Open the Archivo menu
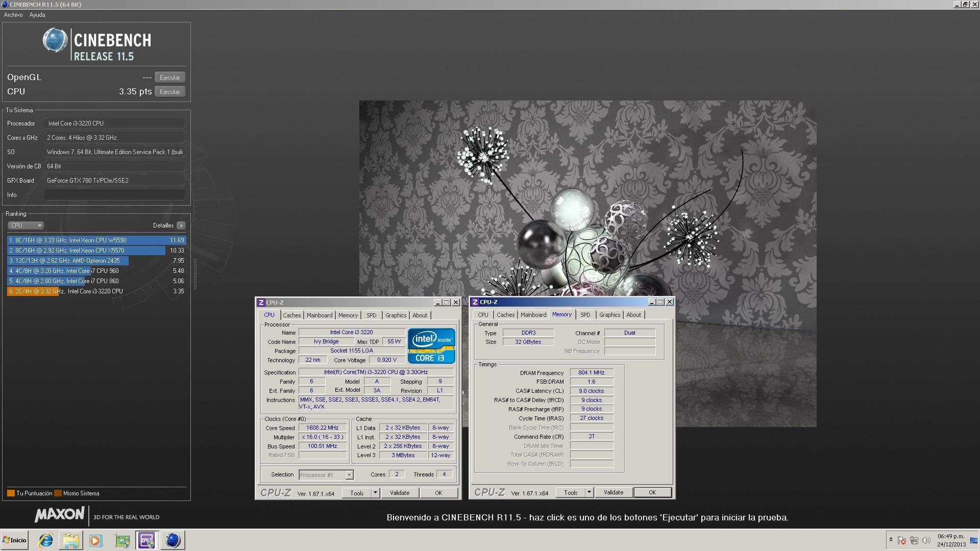 [x=13, y=15]
